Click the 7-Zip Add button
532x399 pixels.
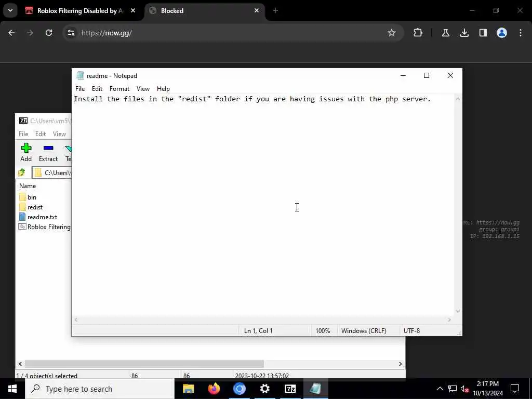point(26,152)
